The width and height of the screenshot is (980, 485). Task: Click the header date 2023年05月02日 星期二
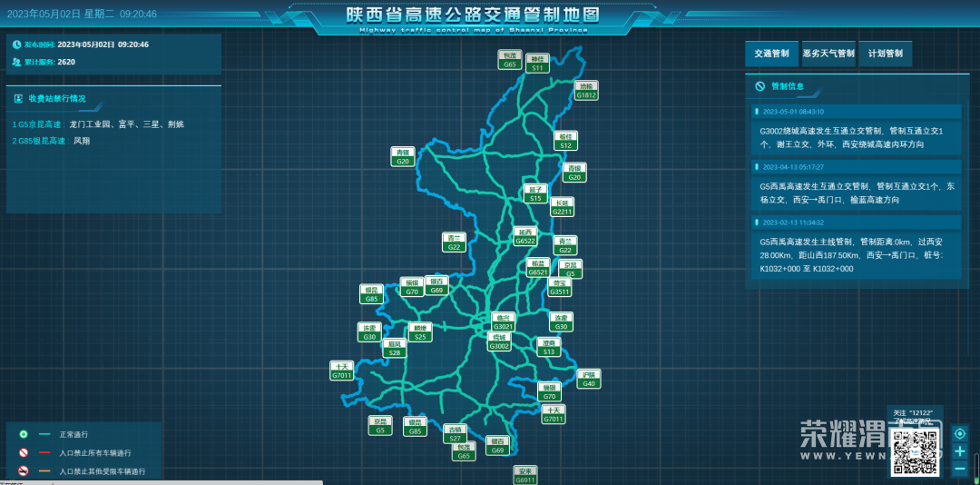(59, 14)
